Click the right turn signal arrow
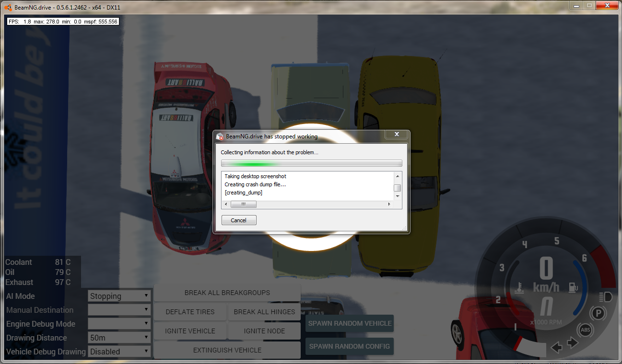The width and height of the screenshot is (622, 364). tap(572, 343)
